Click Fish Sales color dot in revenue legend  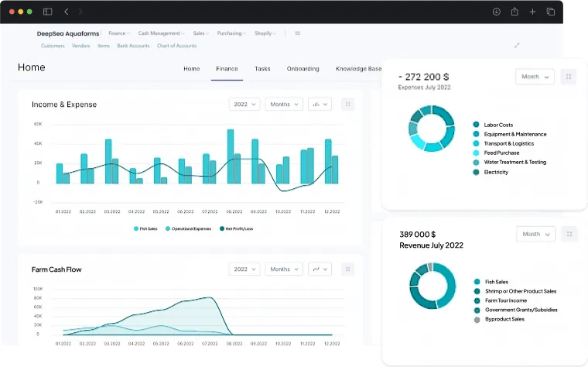477,281
